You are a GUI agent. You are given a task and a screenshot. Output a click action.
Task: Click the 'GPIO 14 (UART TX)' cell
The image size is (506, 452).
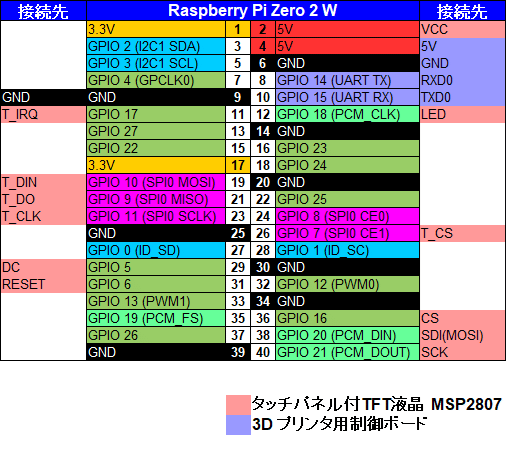pyautogui.click(x=347, y=80)
